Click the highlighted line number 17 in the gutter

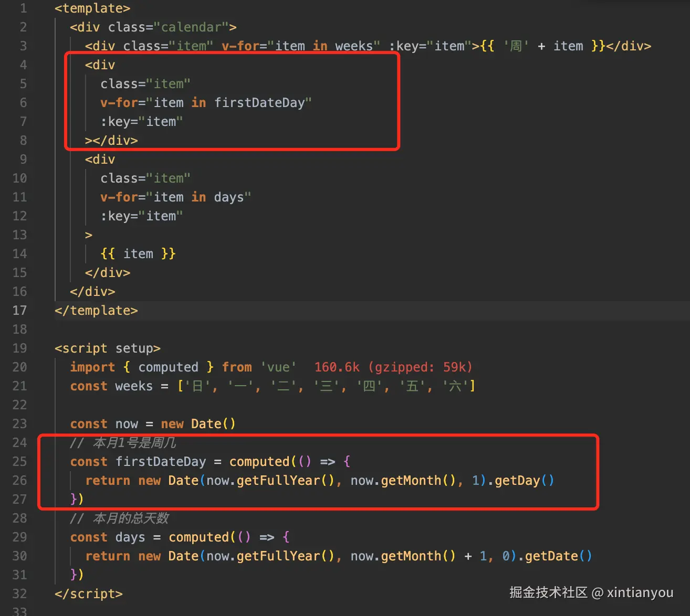click(19, 311)
